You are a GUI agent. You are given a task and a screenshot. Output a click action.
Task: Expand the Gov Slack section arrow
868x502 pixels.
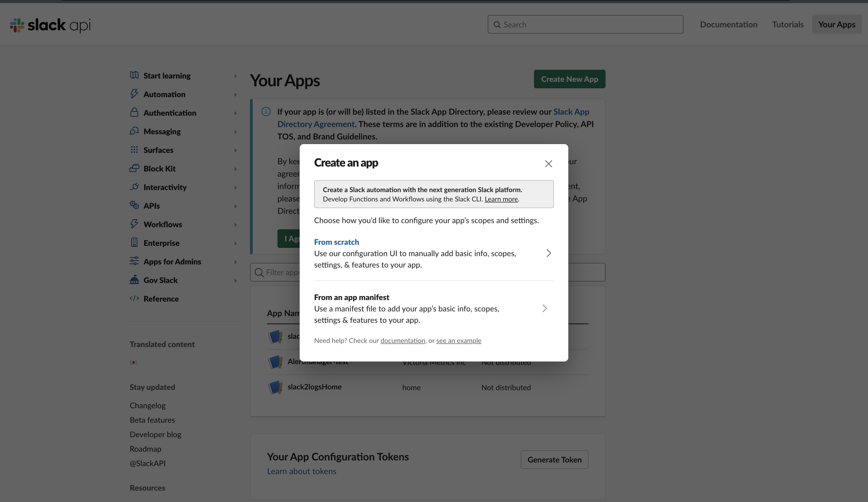(236, 280)
